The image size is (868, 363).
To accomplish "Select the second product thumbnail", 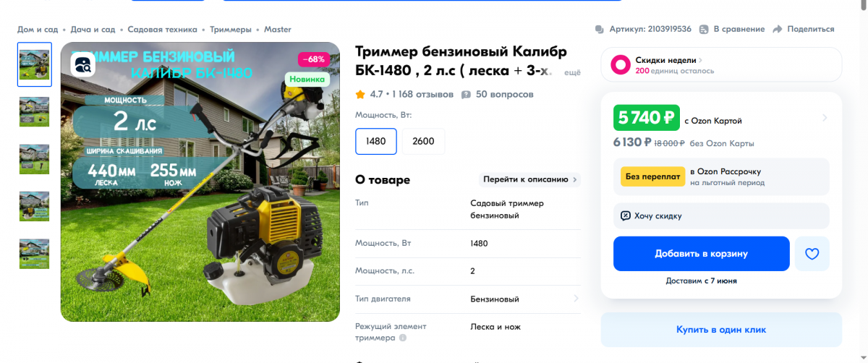I will (34, 112).
